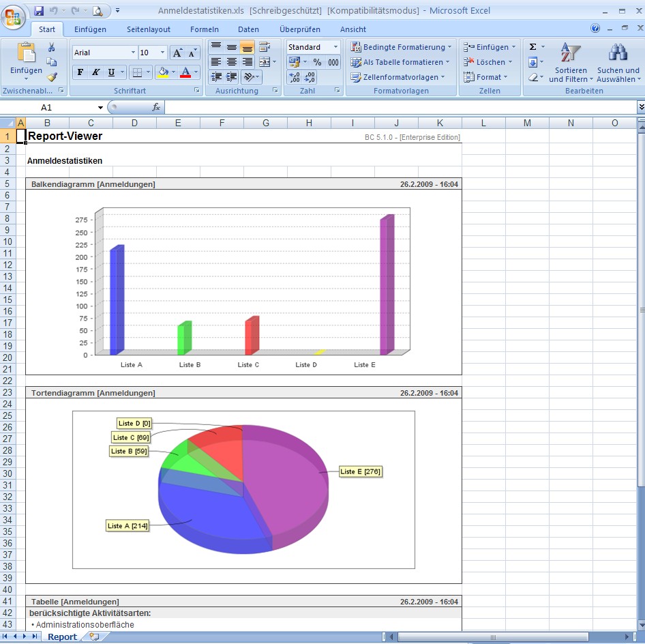The image size is (645, 644).
Task: Save the workbook from quick access toolbar
Action: click(x=39, y=11)
